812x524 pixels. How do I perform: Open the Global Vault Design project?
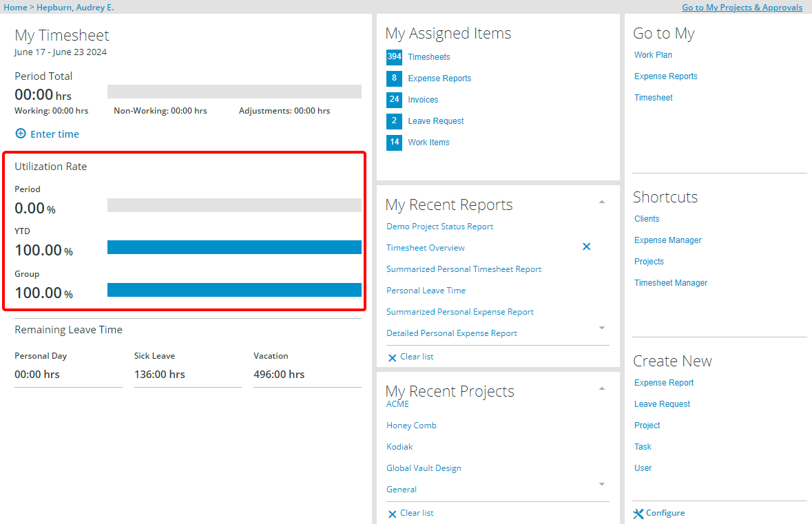(x=424, y=468)
